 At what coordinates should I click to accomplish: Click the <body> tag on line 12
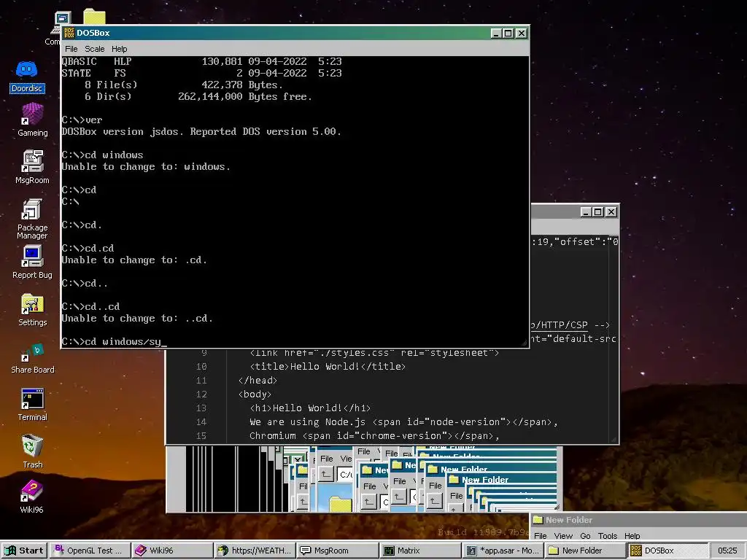[x=255, y=394]
